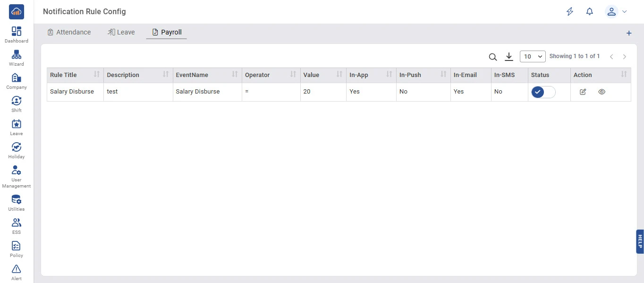Expand the user profile menu

pos(617,12)
